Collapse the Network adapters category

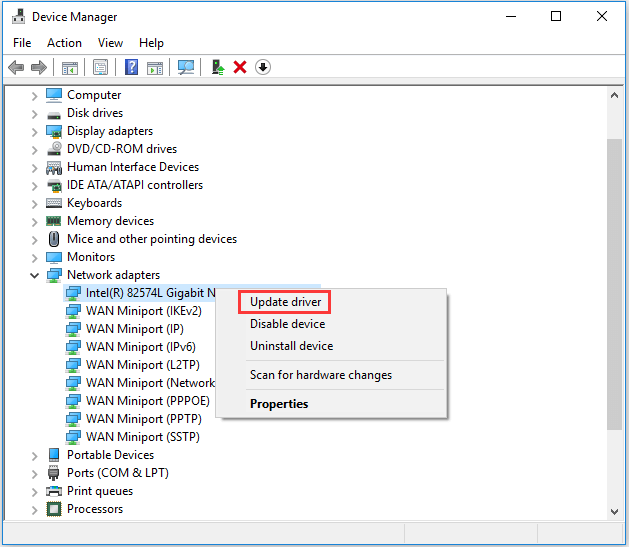[34, 275]
